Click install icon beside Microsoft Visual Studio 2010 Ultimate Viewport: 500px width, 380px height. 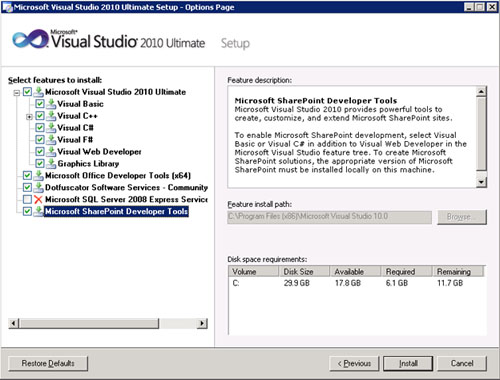[39, 92]
